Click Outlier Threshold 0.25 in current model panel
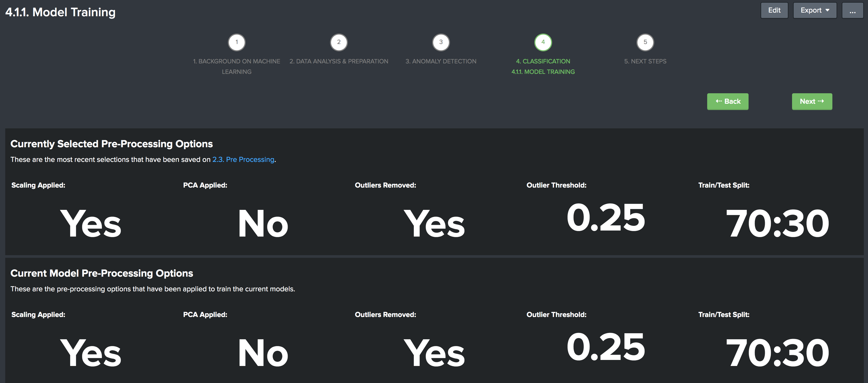 pyautogui.click(x=606, y=347)
